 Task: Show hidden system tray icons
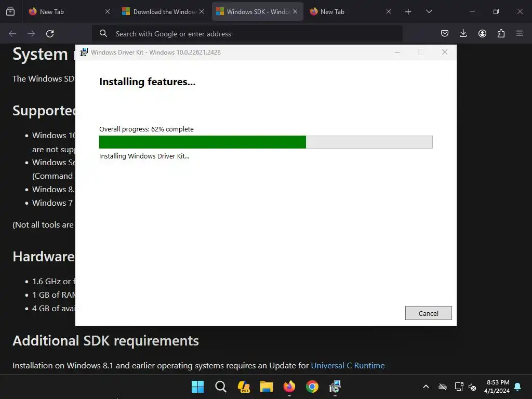pos(426,387)
